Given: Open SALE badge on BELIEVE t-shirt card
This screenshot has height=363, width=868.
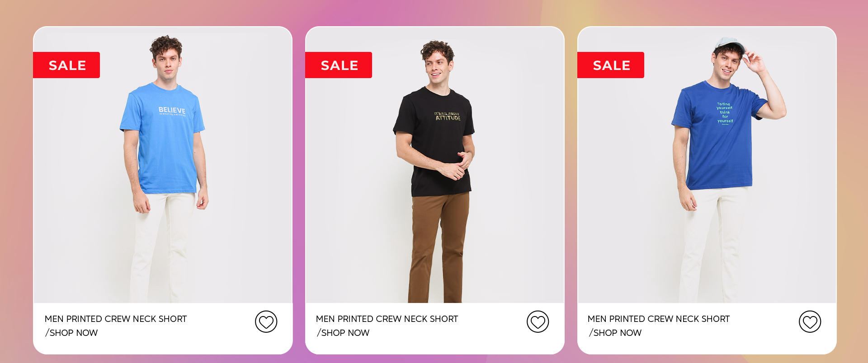Looking at the screenshot, I should (66, 65).
